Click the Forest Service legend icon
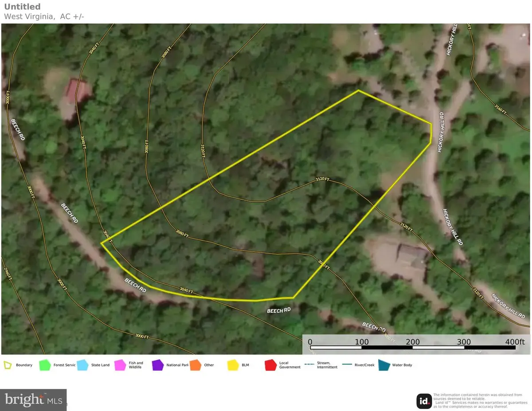The height and width of the screenshot is (411, 532). (44, 365)
